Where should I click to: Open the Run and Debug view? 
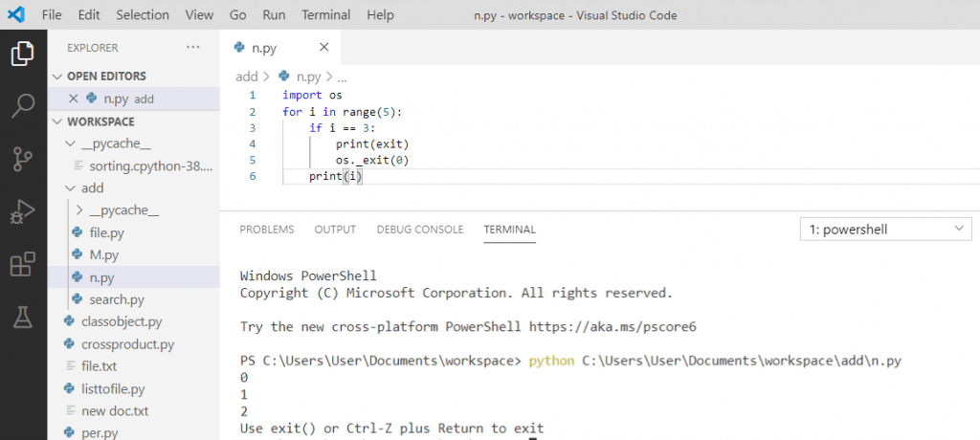coord(23,212)
